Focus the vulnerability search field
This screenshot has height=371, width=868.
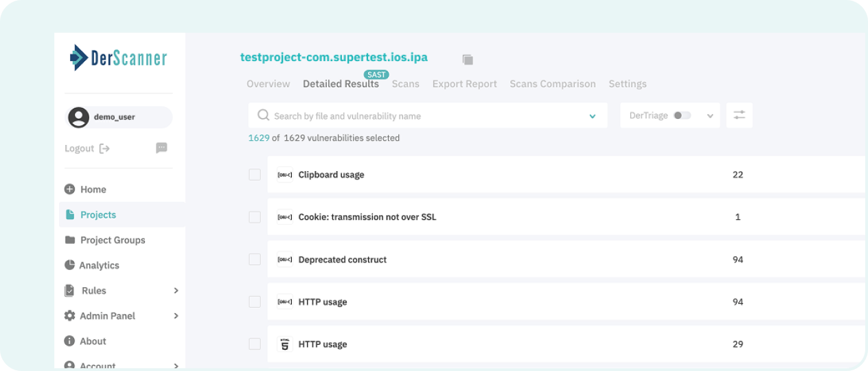pyautogui.click(x=428, y=115)
